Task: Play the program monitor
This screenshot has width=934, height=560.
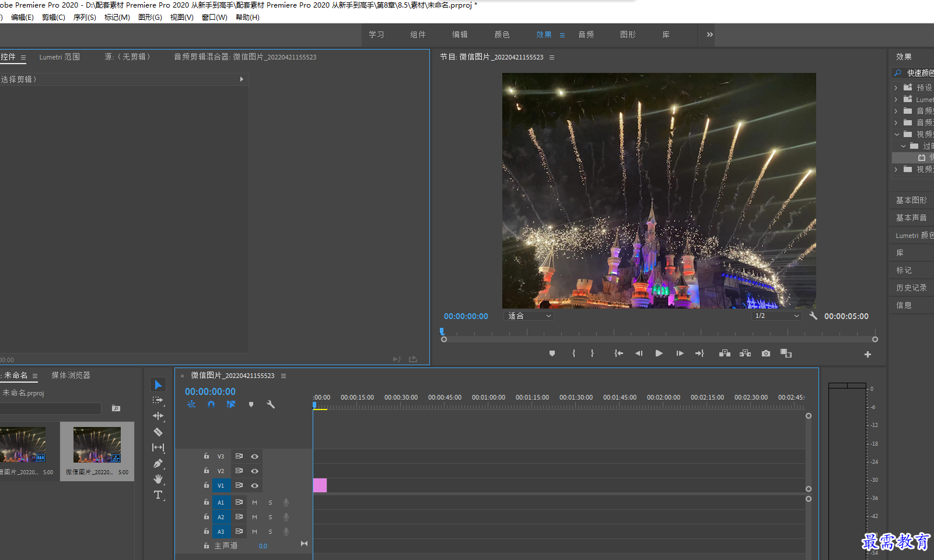Action: pyautogui.click(x=659, y=353)
